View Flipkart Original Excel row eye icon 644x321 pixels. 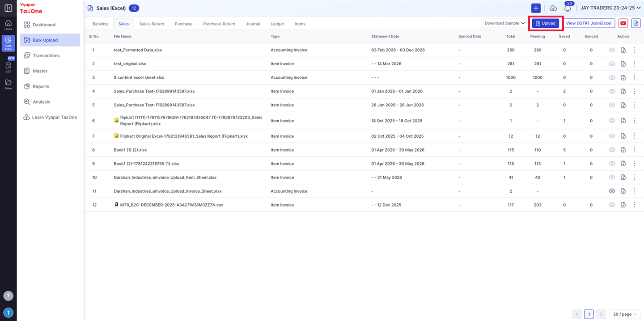coord(612,136)
